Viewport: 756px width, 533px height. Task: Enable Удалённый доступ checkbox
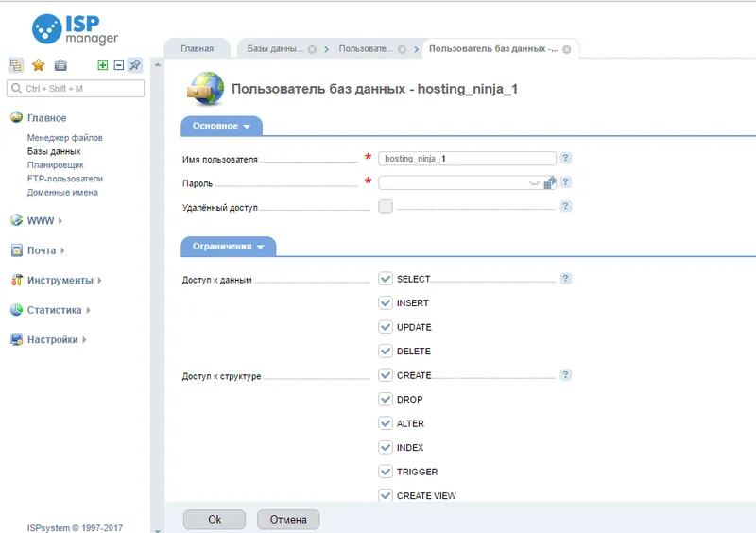point(386,206)
